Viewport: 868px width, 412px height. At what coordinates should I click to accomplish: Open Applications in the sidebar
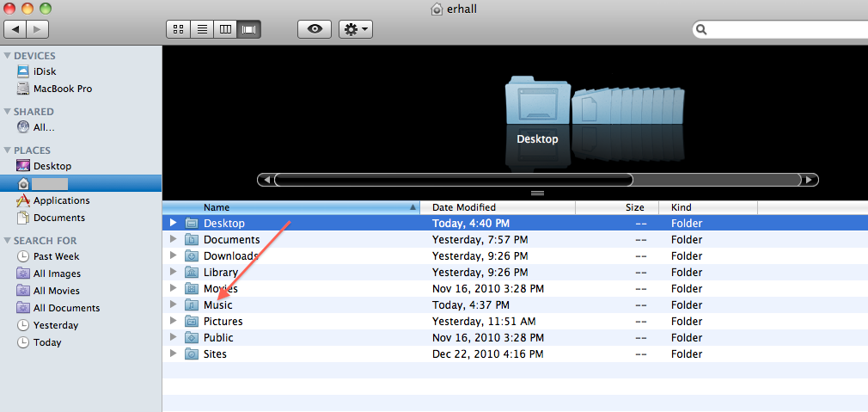[61, 200]
